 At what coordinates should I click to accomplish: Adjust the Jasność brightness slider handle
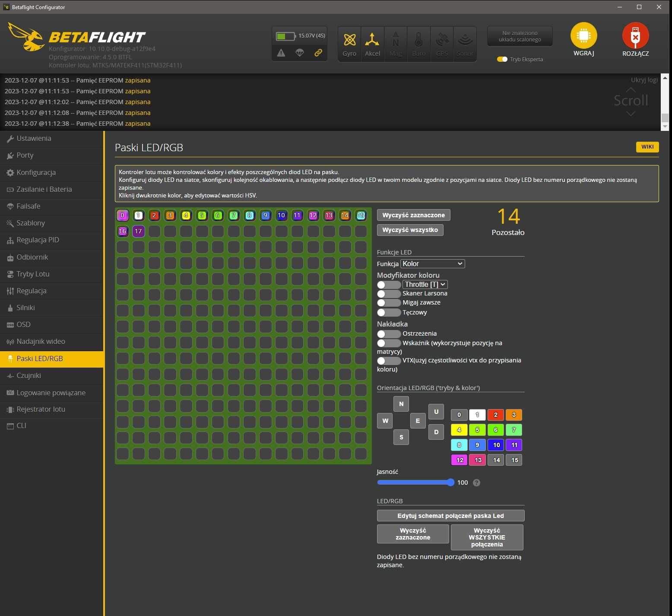(x=450, y=483)
